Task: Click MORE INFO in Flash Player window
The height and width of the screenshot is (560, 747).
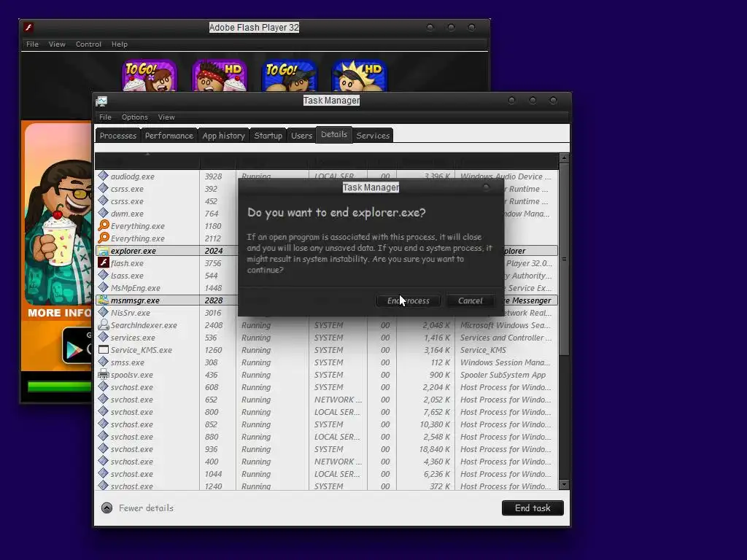Action: (59, 313)
